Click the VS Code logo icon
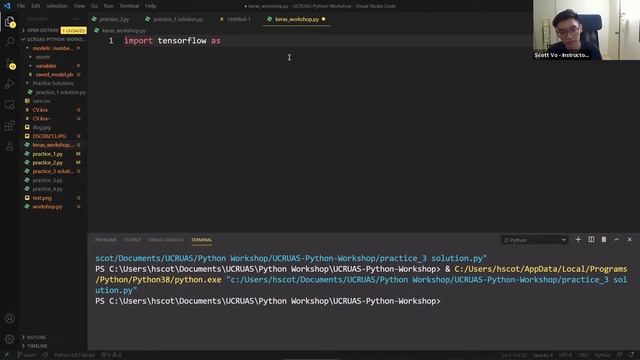This screenshot has height=360, width=640. tap(7, 6)
